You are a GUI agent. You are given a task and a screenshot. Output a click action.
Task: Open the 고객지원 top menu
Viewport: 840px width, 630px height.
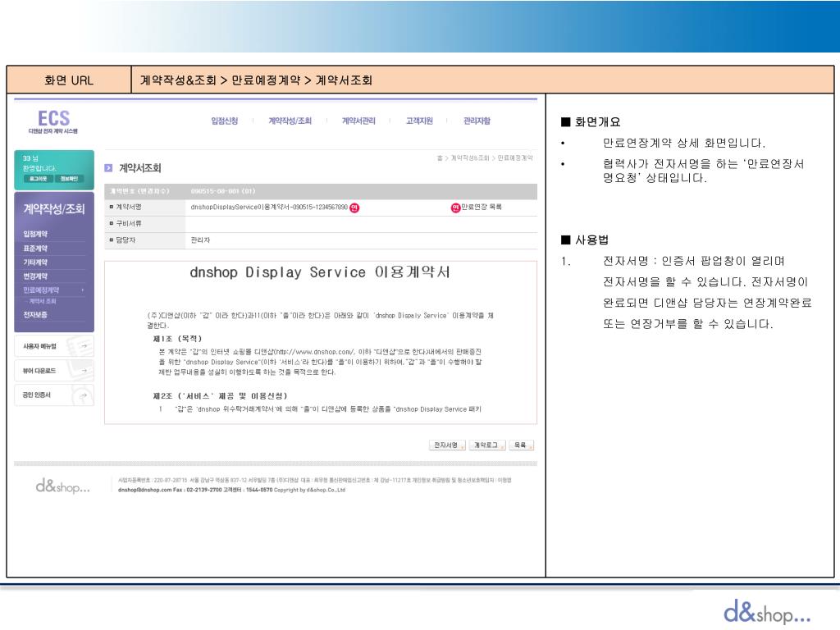coord(419,121)
